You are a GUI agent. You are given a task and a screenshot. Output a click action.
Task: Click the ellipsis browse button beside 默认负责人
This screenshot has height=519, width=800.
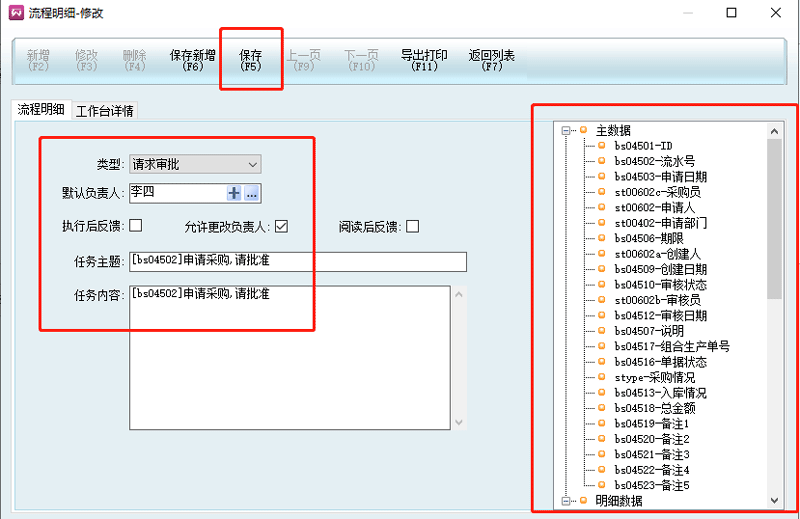252,194
